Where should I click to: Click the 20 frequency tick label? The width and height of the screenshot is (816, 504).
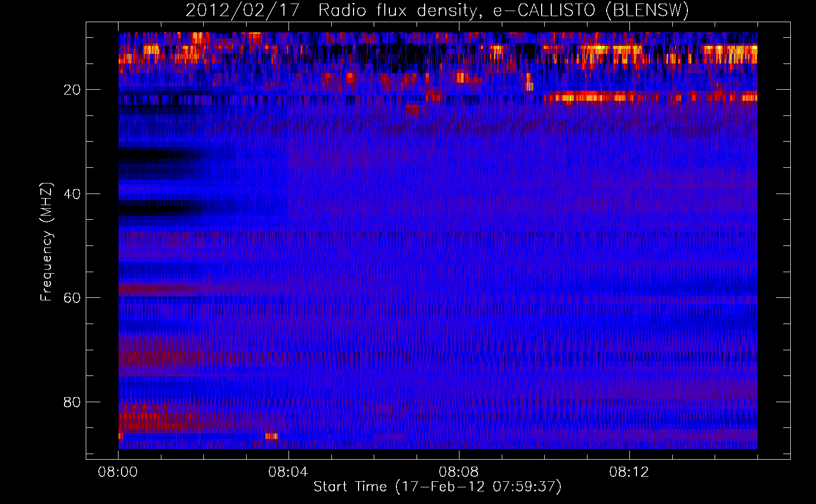(73, 90)
